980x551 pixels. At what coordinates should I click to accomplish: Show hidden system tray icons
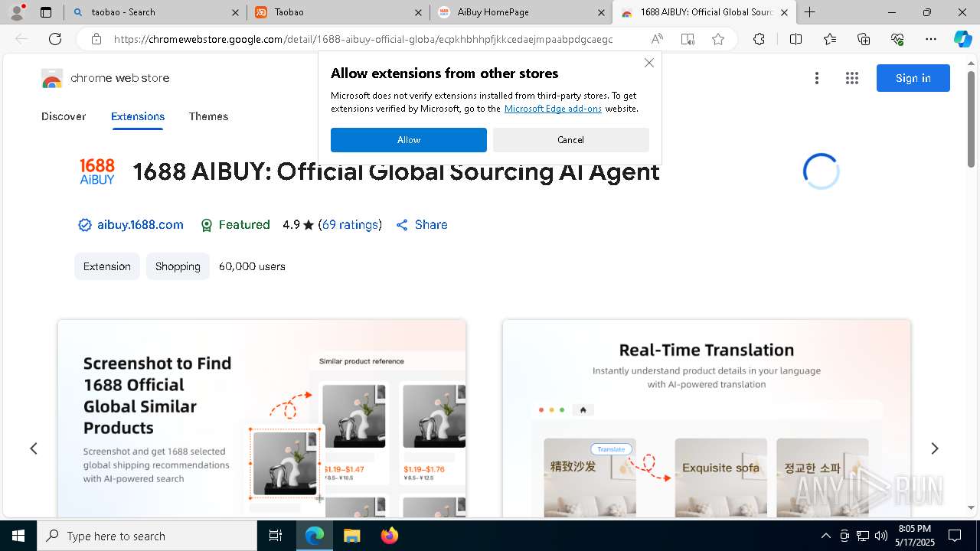(x=825, y=536)
